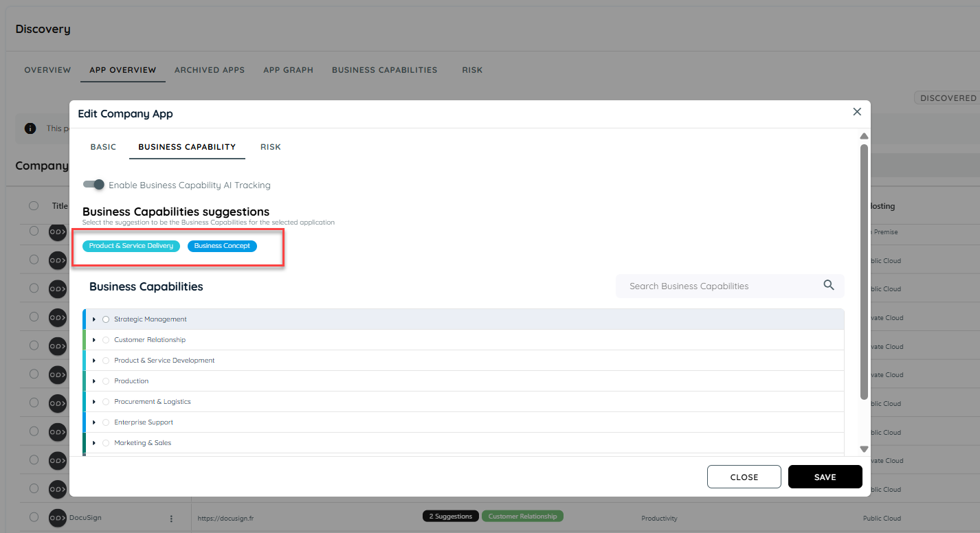The height and width of the screenshot is (533, 980).
Task: Click the https://docusign.fr URL text
Action: click(x=226, y=519)
